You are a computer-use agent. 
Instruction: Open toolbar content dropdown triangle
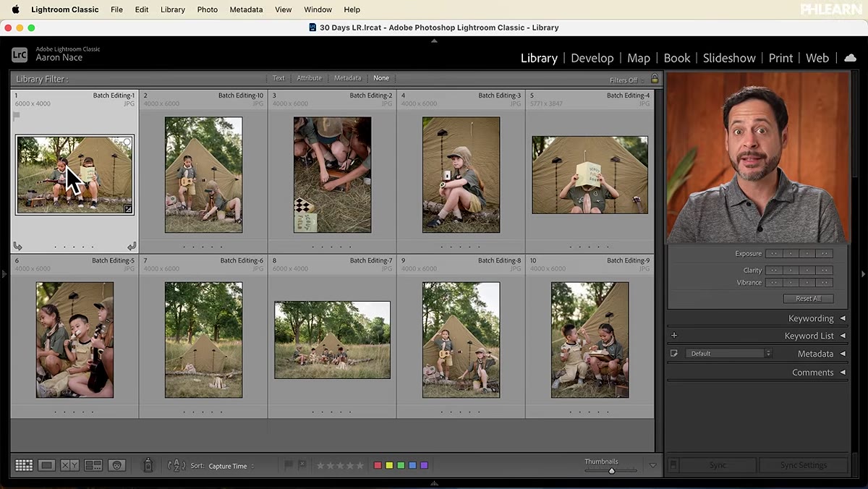(653, 466)
